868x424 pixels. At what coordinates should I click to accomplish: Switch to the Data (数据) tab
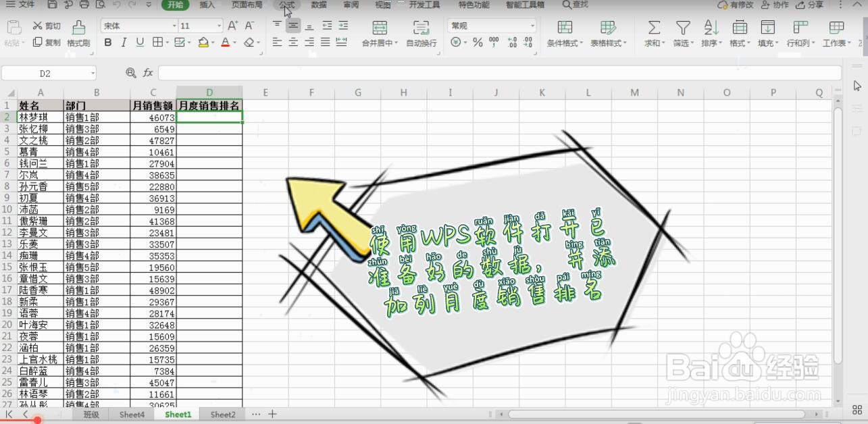(319, 5)
